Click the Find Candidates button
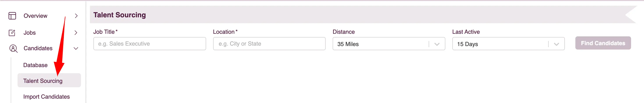Viewport: 644px width, 103px height. (603, 43)
